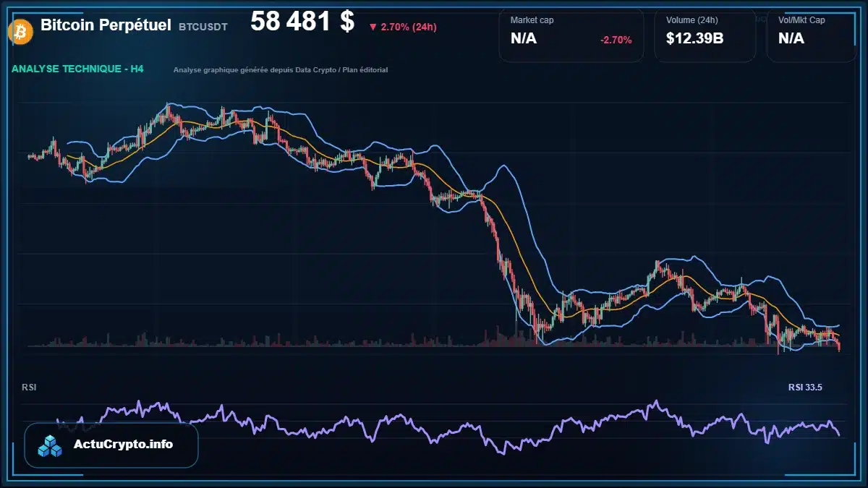Open the Volume (24h) card
This screenshot has width=868, height=488.
pyautogui.click(x=705, y=35)
